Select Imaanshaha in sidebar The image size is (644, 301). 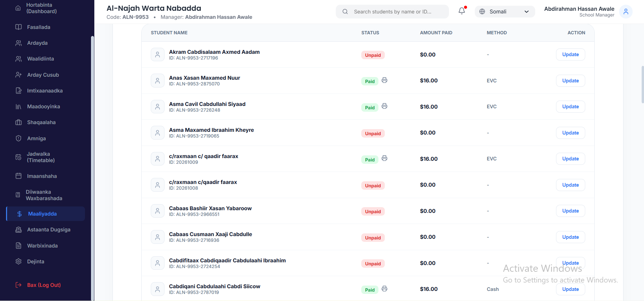[x=46, y=176]
